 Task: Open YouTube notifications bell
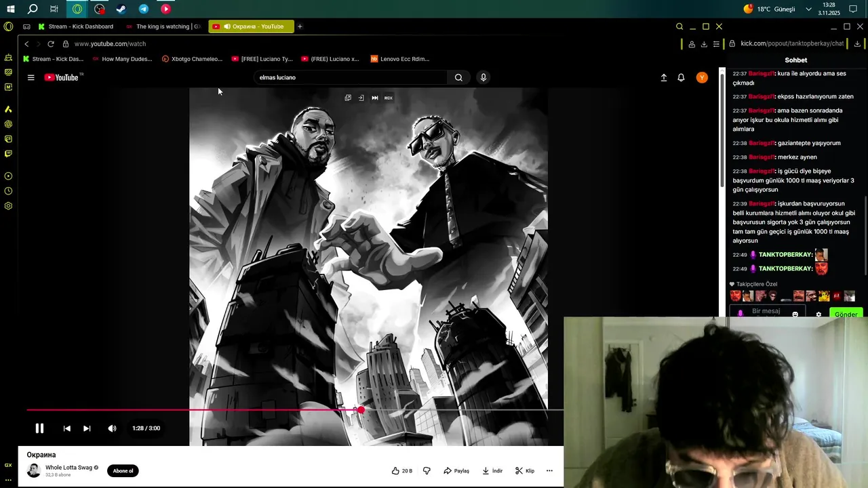point(682,77)
